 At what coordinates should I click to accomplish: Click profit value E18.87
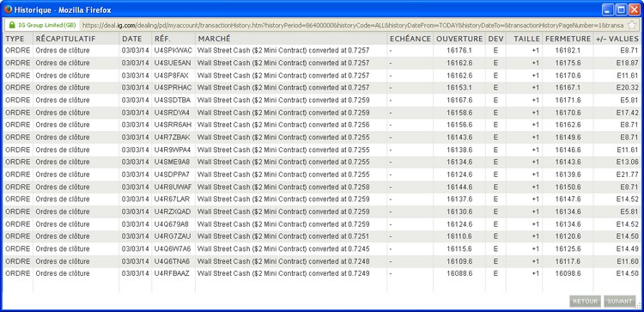pos(627,63)
